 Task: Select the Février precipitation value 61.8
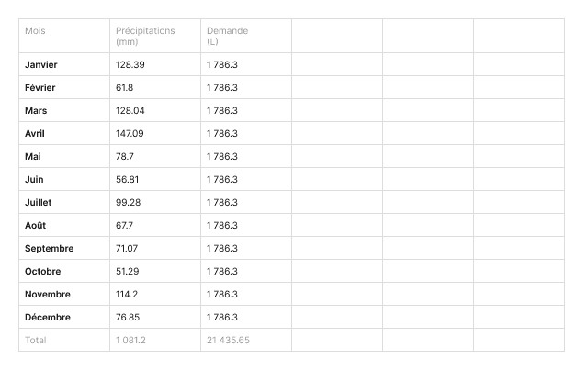coord(125,88)
